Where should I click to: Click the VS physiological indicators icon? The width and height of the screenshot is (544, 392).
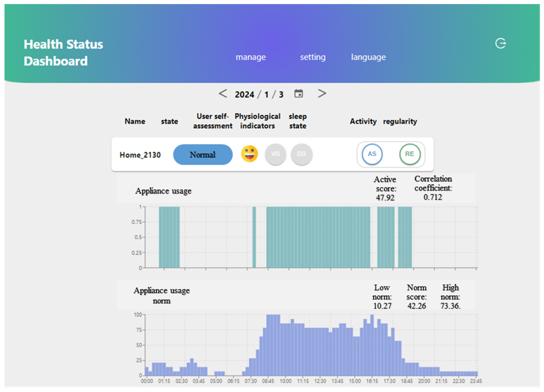click(275, 154)
